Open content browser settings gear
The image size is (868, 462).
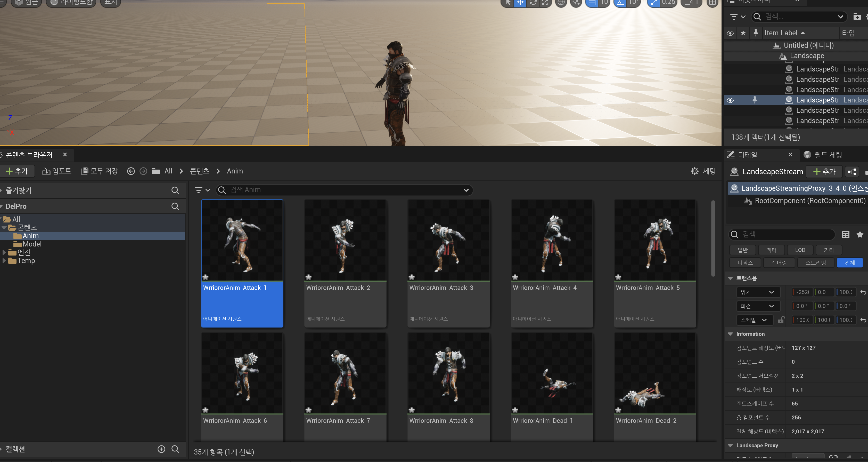tap(694, 171)
